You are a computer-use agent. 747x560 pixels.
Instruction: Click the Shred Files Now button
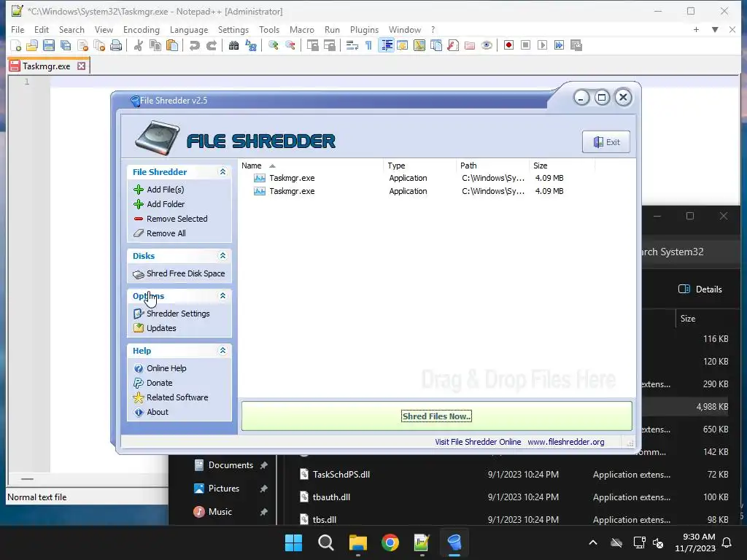tap(436, 416)
